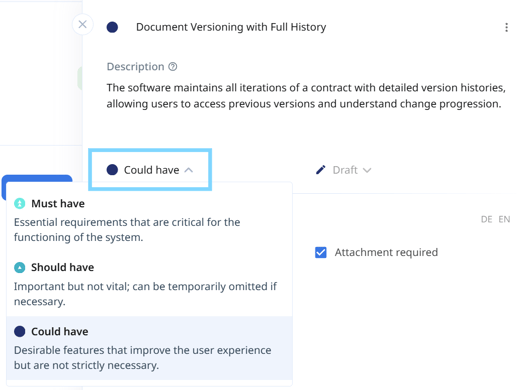528x390 pixels.
Task: Click the Must have priority icon
Action: 20,203
